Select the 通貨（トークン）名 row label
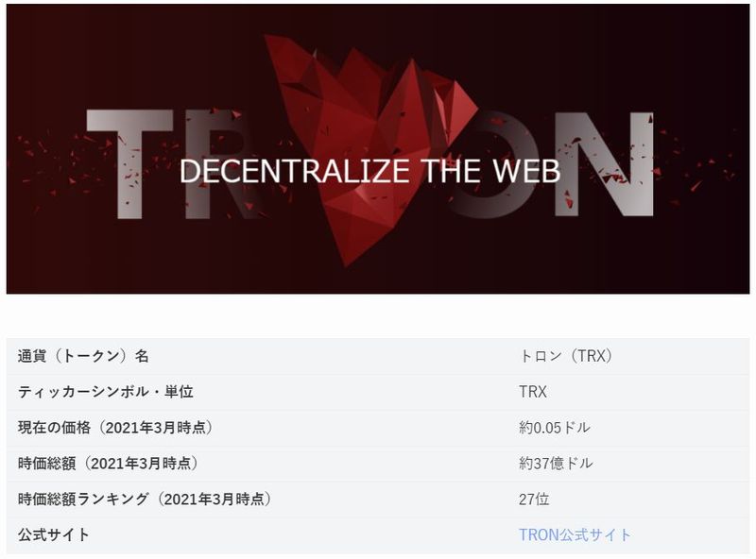 tap(83, 356)
